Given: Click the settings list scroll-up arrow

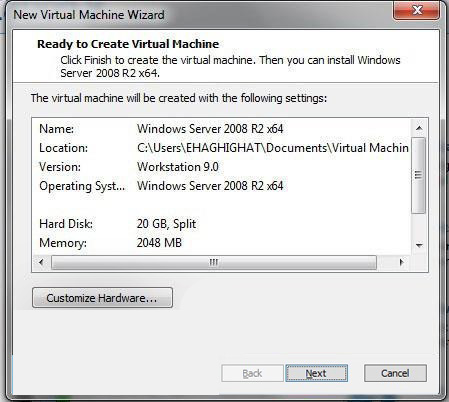Looking at the screenshot, I should pos(419,128).
